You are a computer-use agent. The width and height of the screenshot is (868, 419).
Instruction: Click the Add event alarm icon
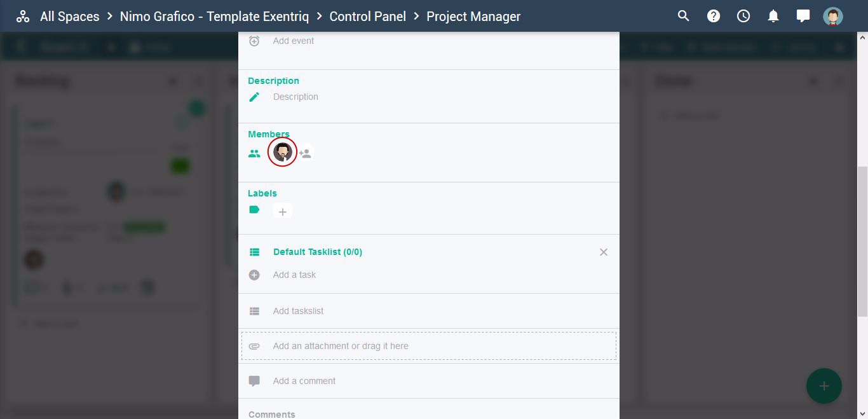click(254, 41)
